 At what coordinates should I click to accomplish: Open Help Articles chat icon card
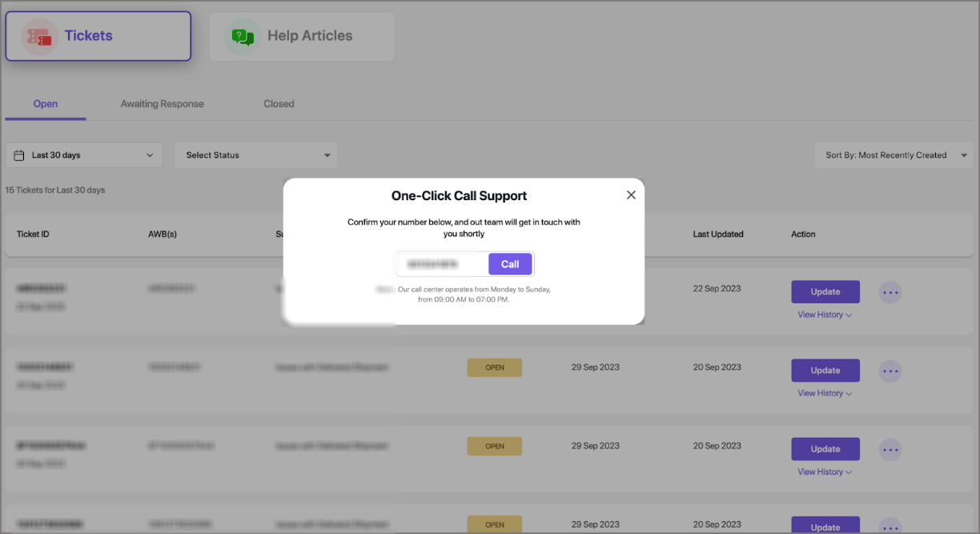tap(302, 36)
